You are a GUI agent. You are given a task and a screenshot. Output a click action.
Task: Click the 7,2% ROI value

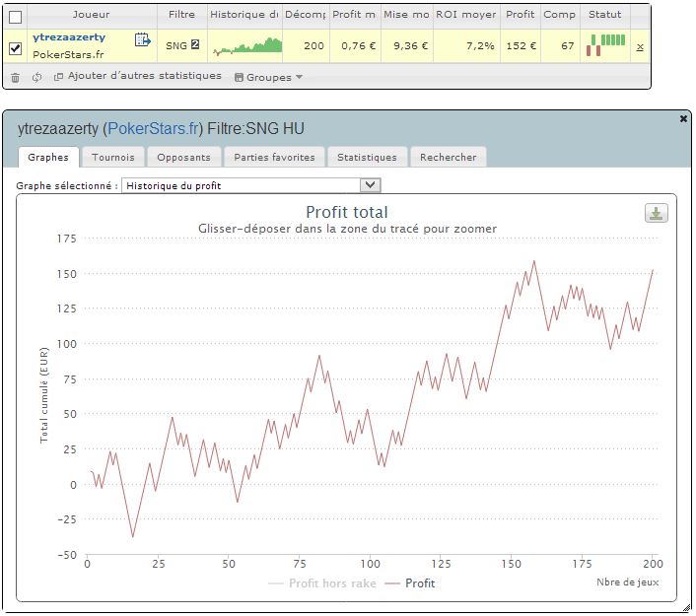[480, 45]
